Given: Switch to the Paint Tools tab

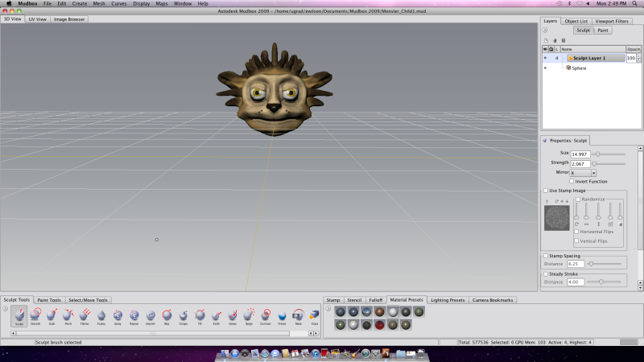Looking at the screenshot, I should (48, 300).
